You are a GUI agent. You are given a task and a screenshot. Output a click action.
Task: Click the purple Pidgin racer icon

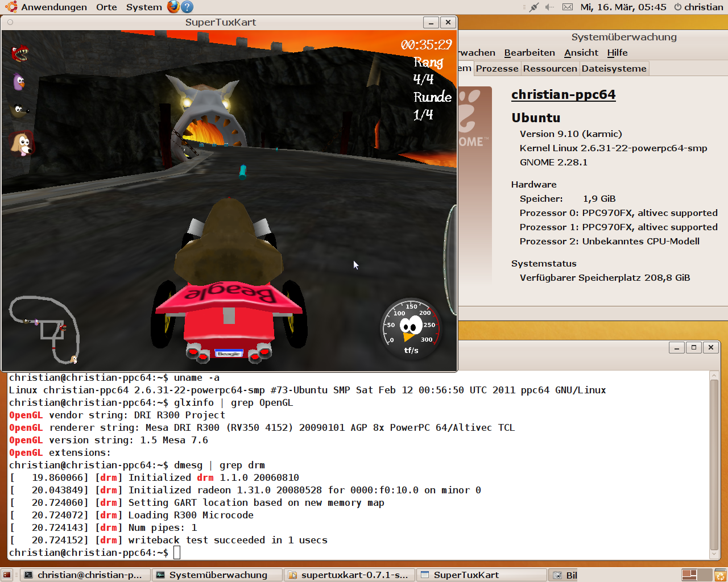pos(19,82)
